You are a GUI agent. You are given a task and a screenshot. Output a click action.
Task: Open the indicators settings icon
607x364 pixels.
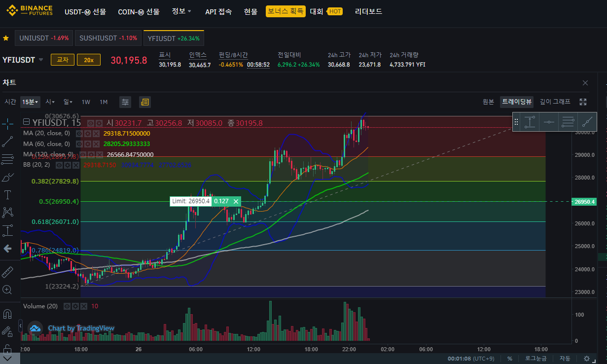(125, 102)
